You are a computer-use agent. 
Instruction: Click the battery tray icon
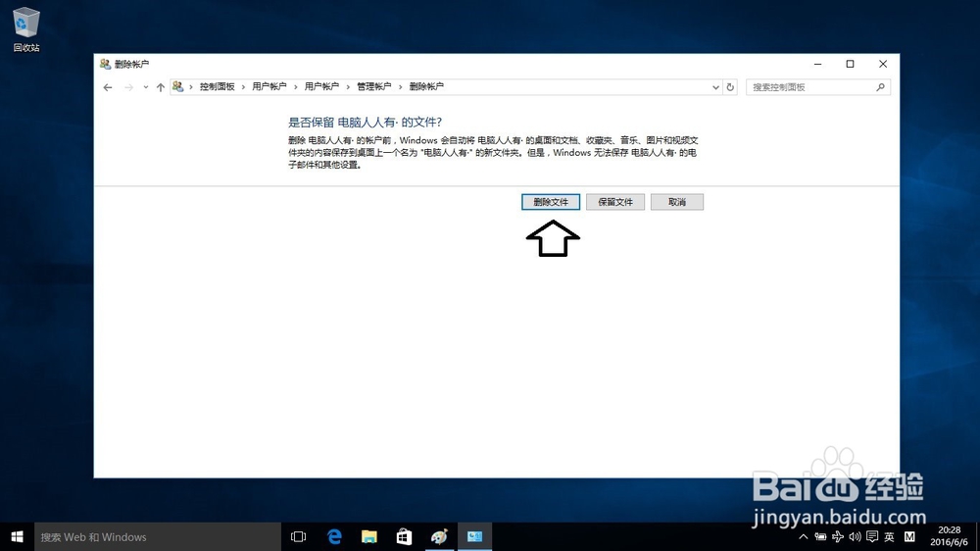pos(820,536)
